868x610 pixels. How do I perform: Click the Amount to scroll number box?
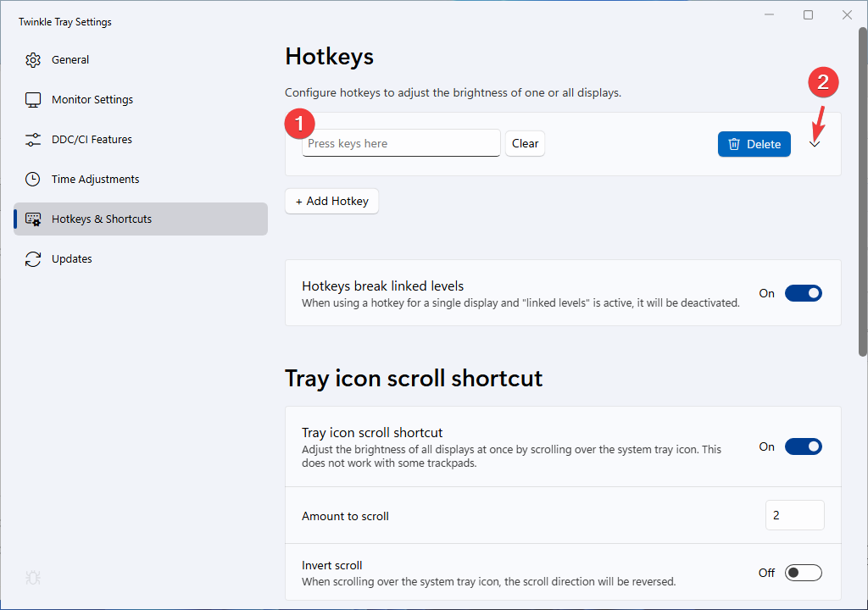(x=794, y=515)
